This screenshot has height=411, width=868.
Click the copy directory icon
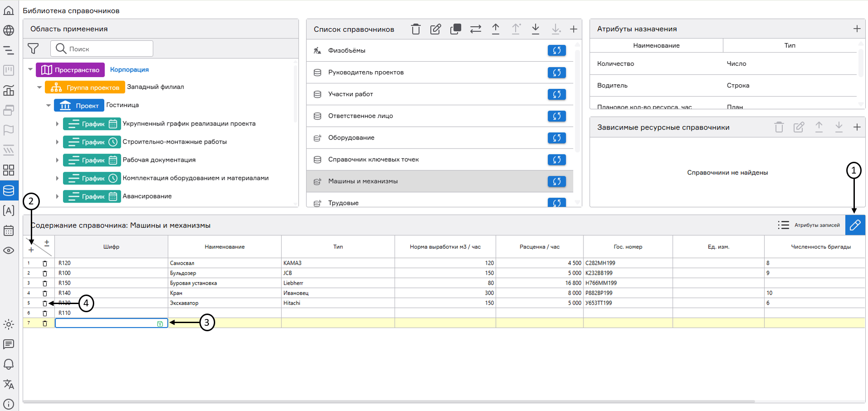coord(455,29)
